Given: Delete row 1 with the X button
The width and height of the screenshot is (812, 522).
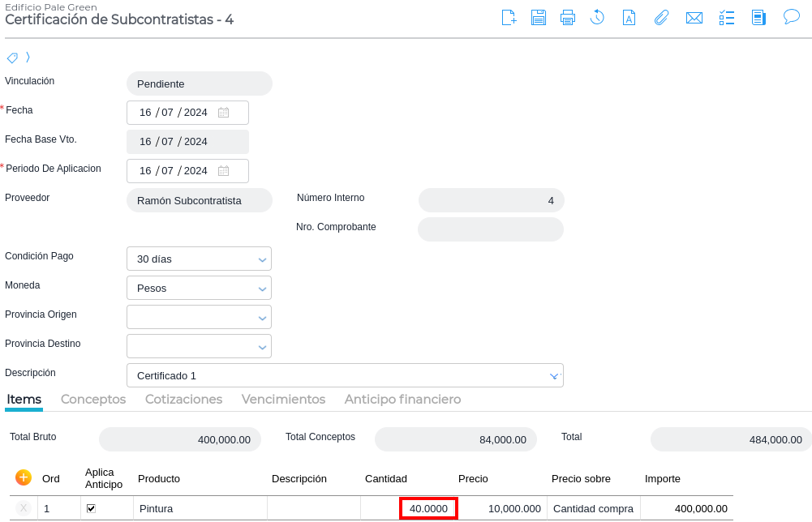Looking at the screenshot, I should click(x=24, y=508).
